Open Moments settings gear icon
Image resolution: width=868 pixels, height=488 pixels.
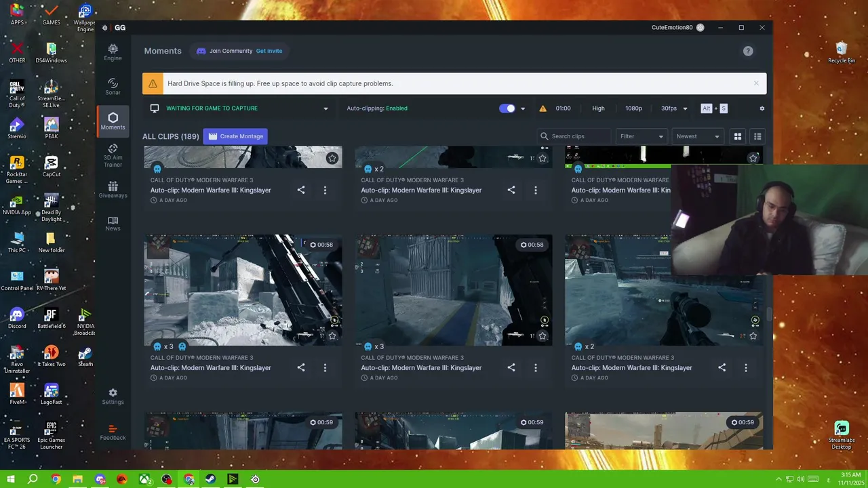click(762, 108)
